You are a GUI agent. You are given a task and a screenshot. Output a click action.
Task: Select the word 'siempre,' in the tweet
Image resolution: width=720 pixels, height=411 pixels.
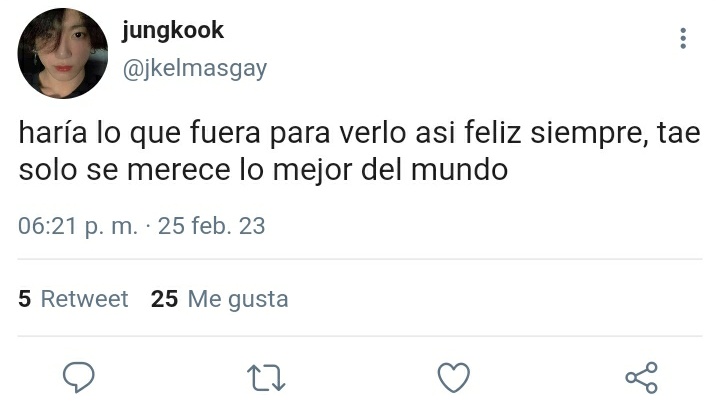click(590, 134)
